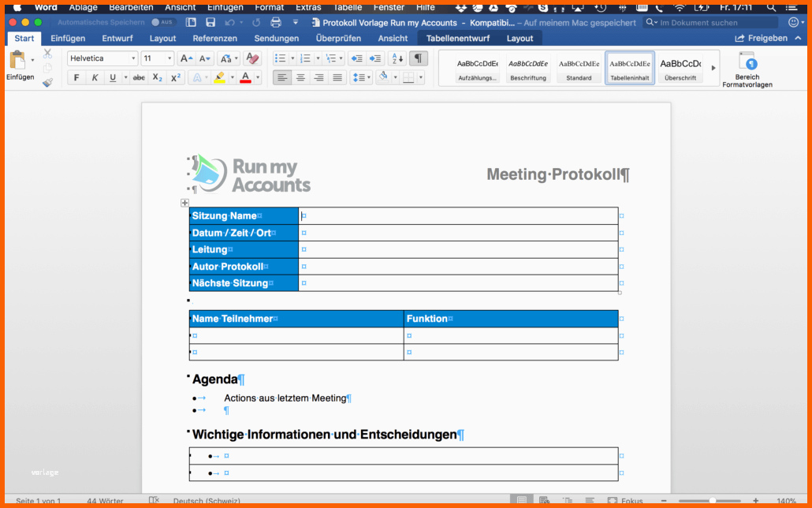Click the red font color swatch
This screenshot has height=508, width=812.
pyautogui.click(x=245, y=77)
